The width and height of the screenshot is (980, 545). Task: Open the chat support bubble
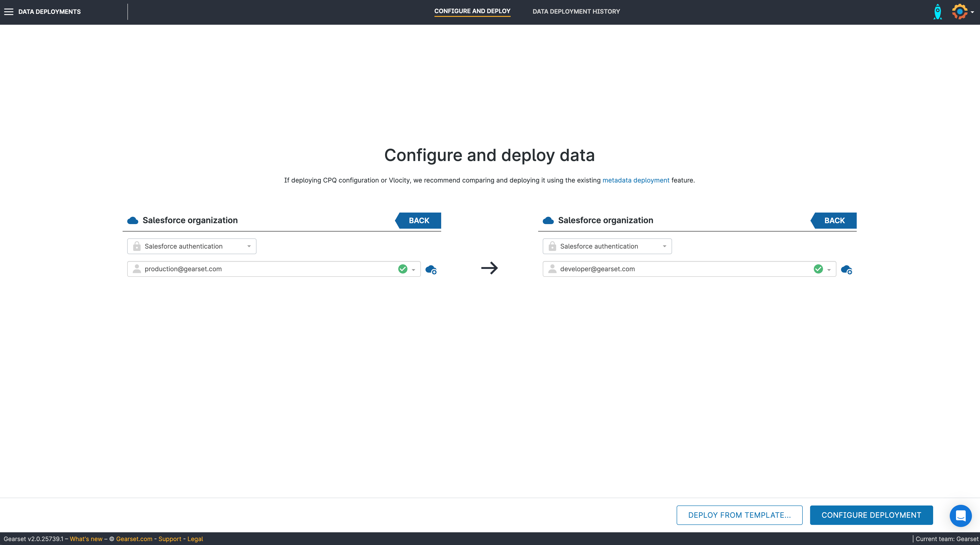tap(961, 516)
